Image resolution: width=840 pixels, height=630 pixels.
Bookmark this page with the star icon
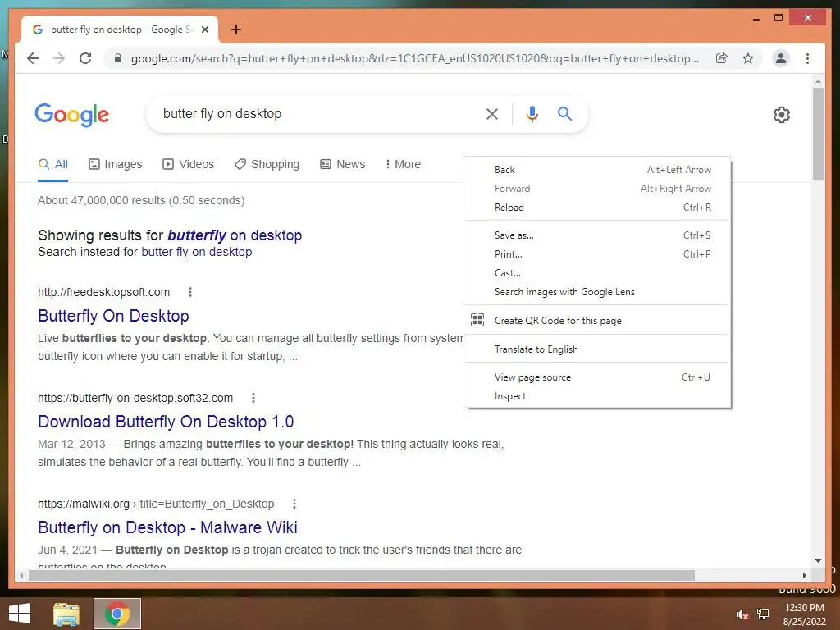coord(748,58)
